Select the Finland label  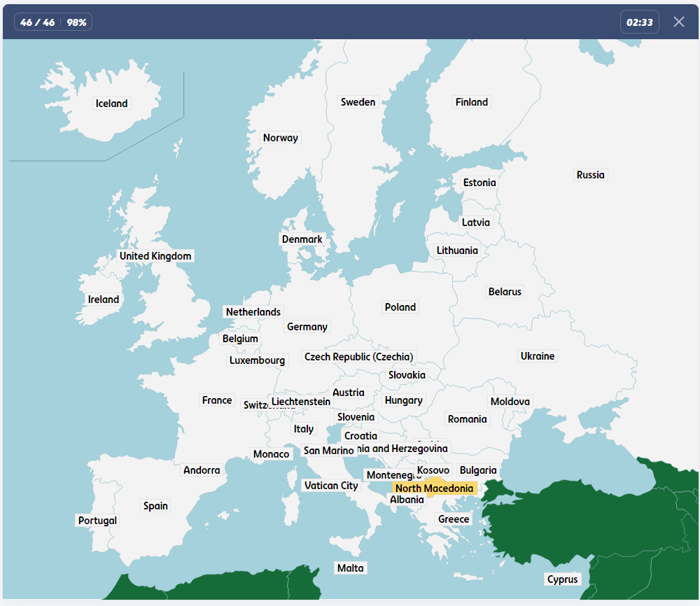(x=471, y=102)
